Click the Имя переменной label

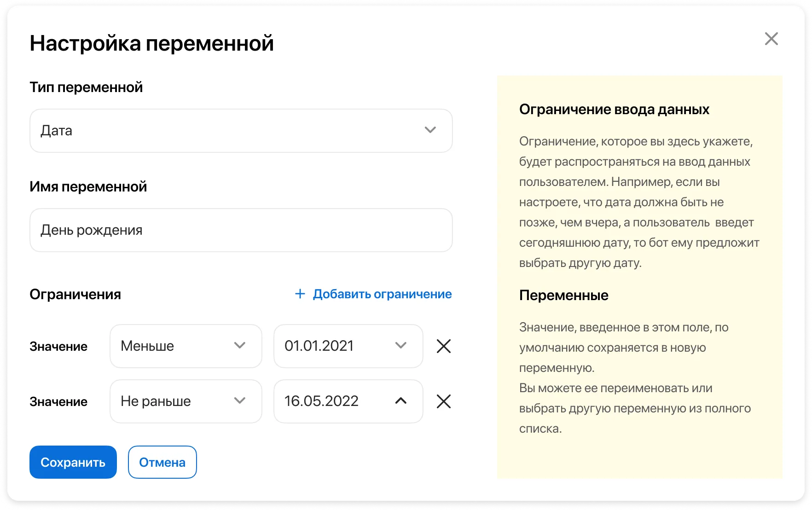click(88, 187)
